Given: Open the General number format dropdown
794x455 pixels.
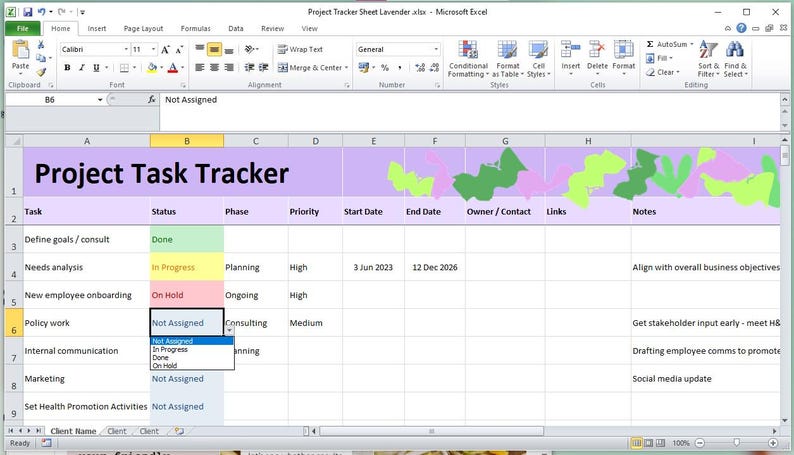Looking at the screenshot, I should click(x=435, y=49).
